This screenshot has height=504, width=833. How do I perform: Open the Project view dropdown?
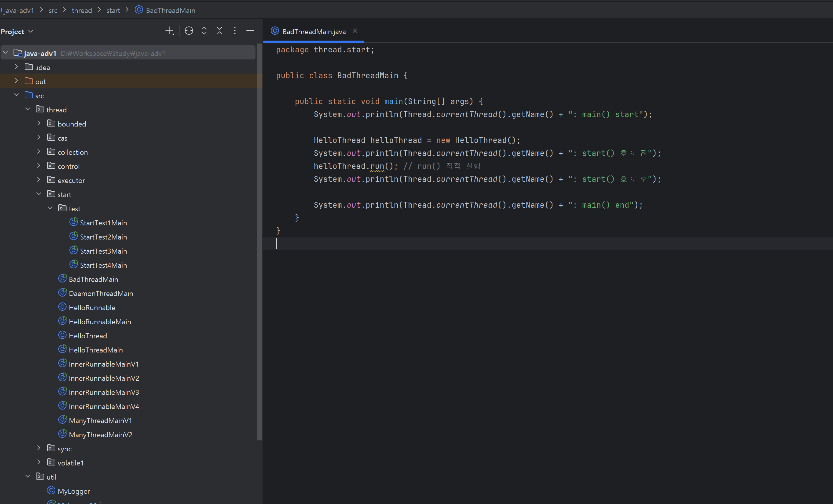click(x=17, y=31)
